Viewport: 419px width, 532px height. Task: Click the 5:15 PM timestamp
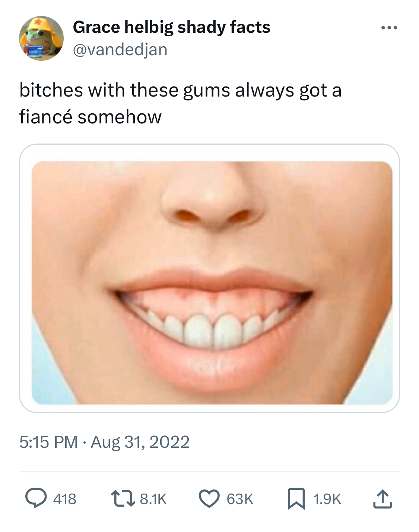coord(48,442)
